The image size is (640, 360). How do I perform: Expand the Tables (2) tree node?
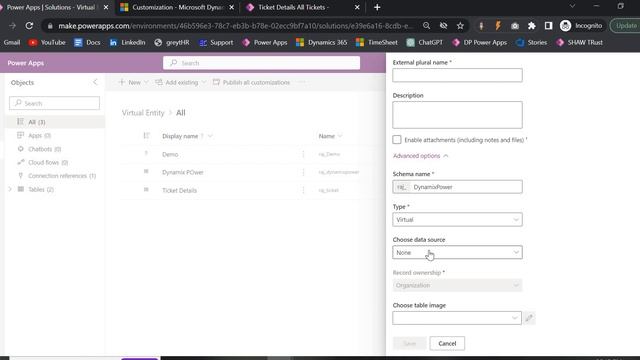coord(10,189)
